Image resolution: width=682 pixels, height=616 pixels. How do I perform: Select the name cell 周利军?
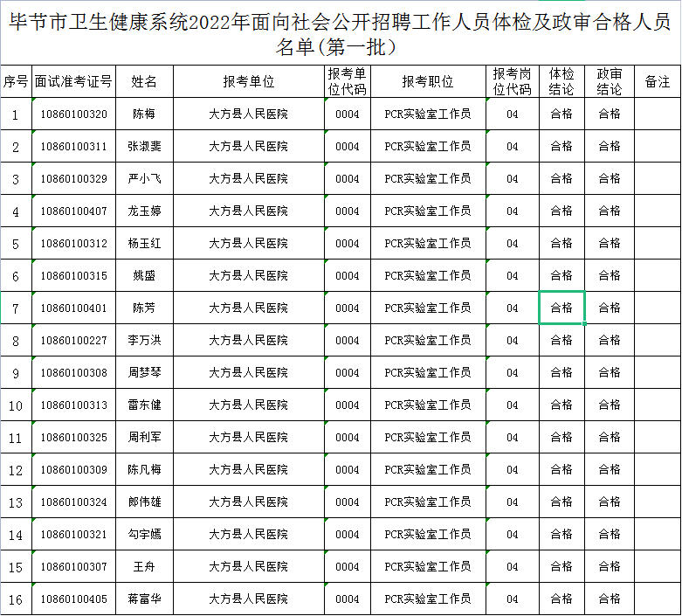pyautogui.click(x=144, y=437)
